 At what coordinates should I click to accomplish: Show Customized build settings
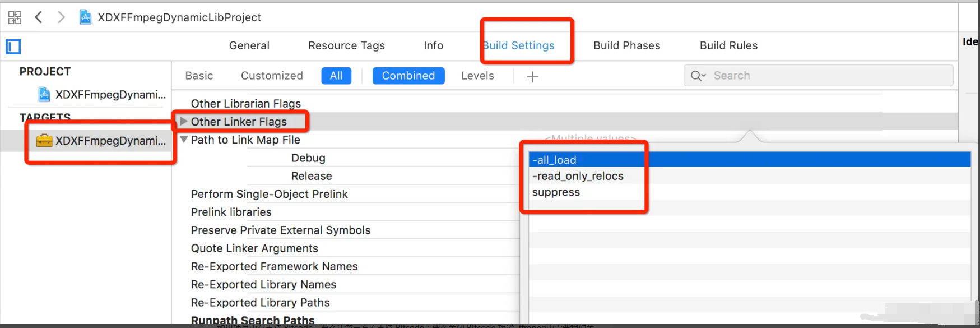(x=272, y=76)
